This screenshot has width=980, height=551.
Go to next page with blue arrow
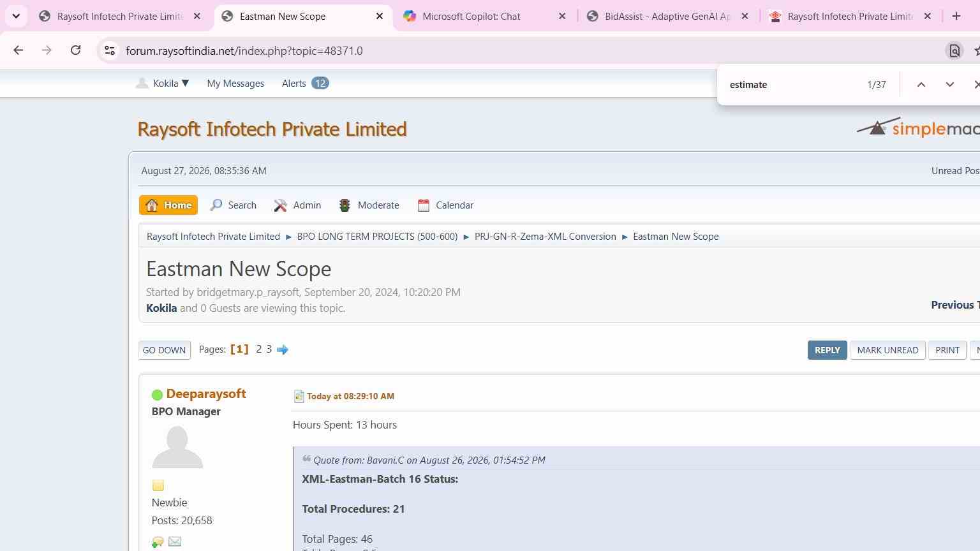(283, 349)
